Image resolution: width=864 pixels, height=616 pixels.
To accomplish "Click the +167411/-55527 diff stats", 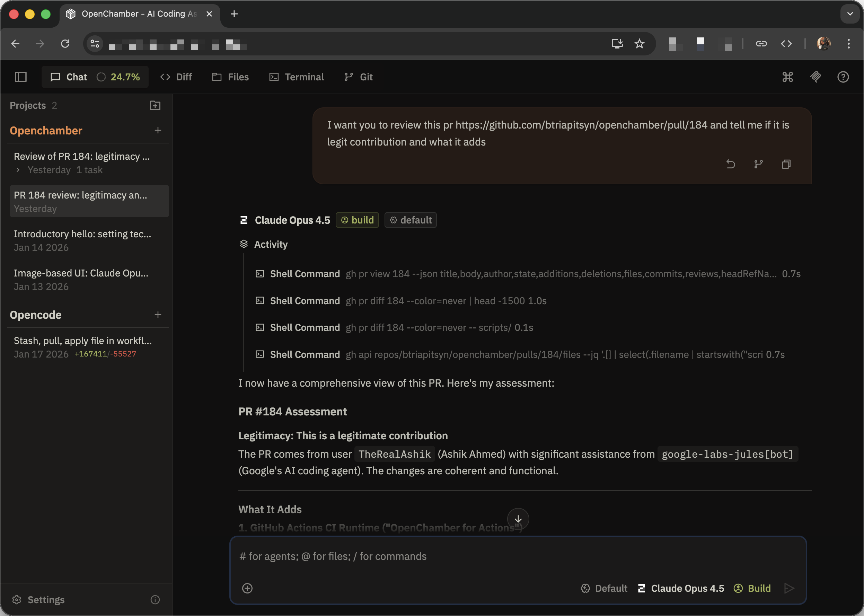I will 105,354.
